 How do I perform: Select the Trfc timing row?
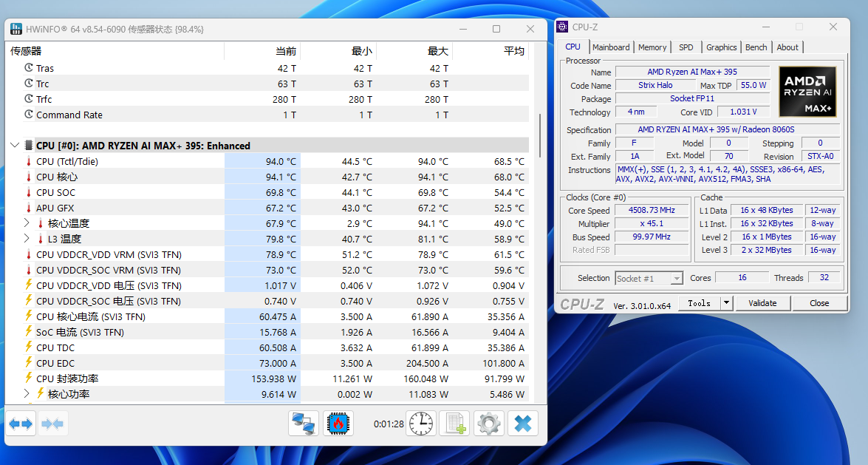coord(267,99)
